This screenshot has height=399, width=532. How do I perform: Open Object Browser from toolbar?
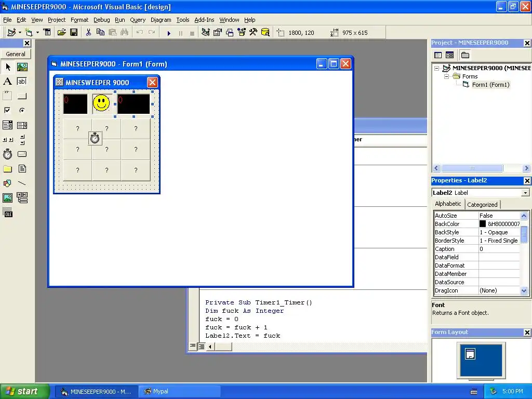point(242,32)
